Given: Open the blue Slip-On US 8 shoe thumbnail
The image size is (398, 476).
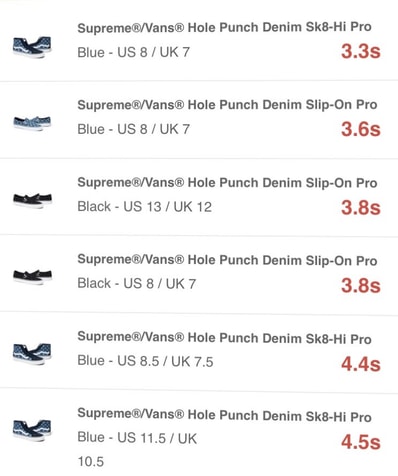Looking at the screenshot, I should [32, 123].
